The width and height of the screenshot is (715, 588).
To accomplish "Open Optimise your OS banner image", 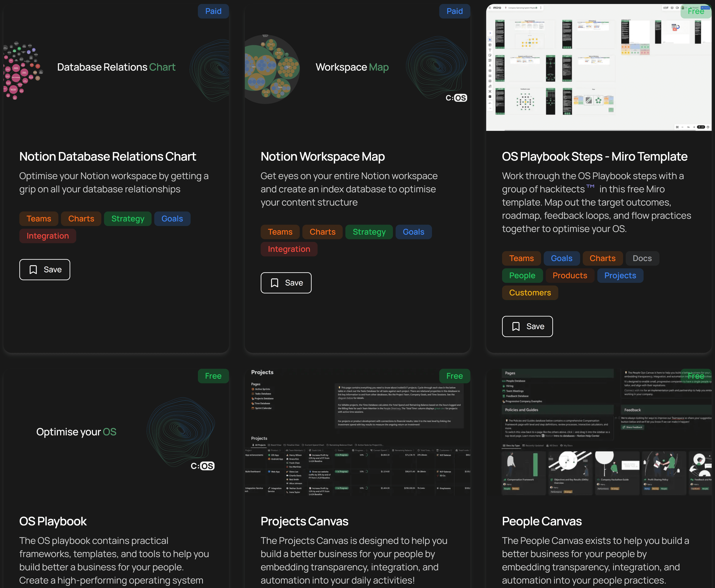I will click(116, 432).
